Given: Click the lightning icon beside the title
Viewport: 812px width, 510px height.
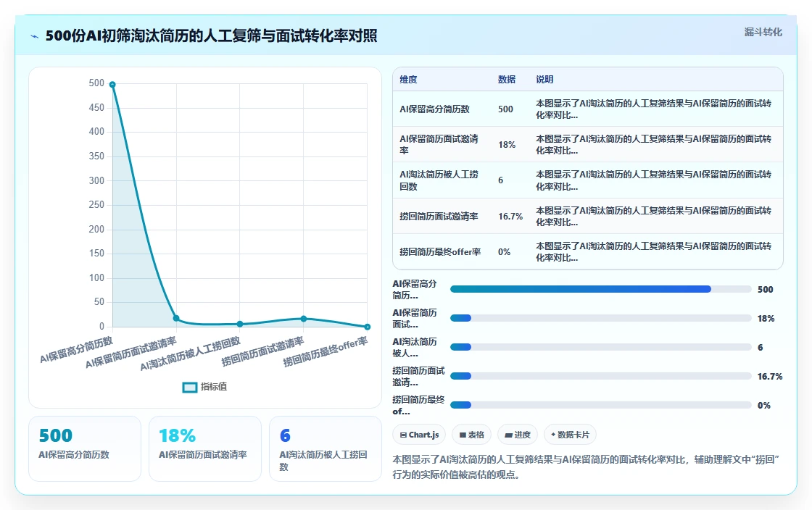Looking at the screenshot, I should click(35, 36).
